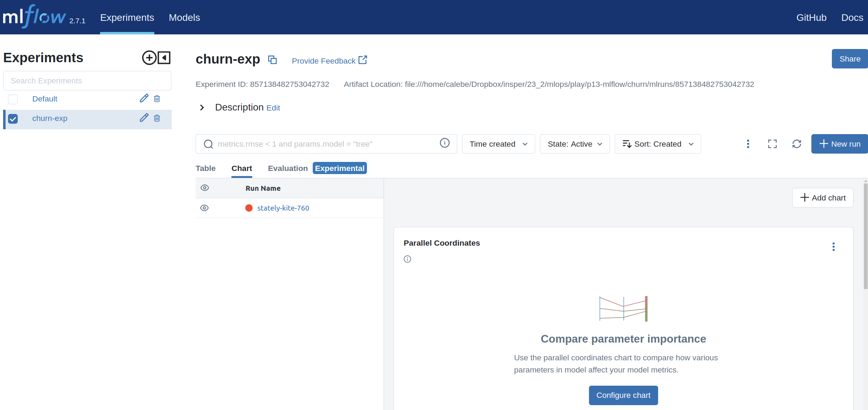Screen dimensions: 868x410
Task: Open the State: Active dropdown
Action: pos(574,144)
